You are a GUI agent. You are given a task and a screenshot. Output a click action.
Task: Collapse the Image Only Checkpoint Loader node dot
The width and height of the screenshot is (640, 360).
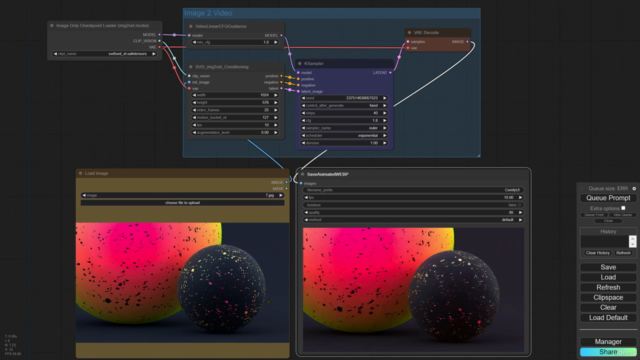(x=52, y=25)
